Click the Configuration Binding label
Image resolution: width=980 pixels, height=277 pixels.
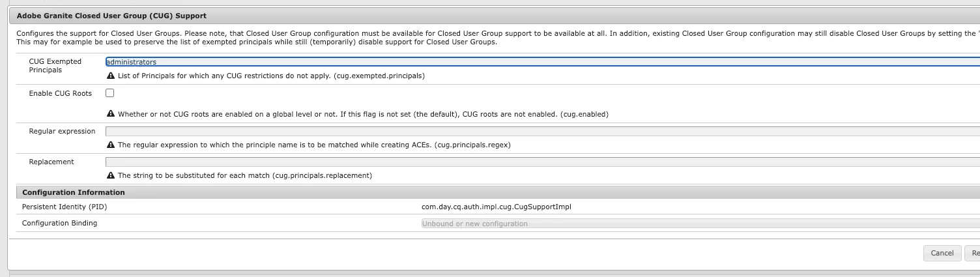click(x=59, y=223)
